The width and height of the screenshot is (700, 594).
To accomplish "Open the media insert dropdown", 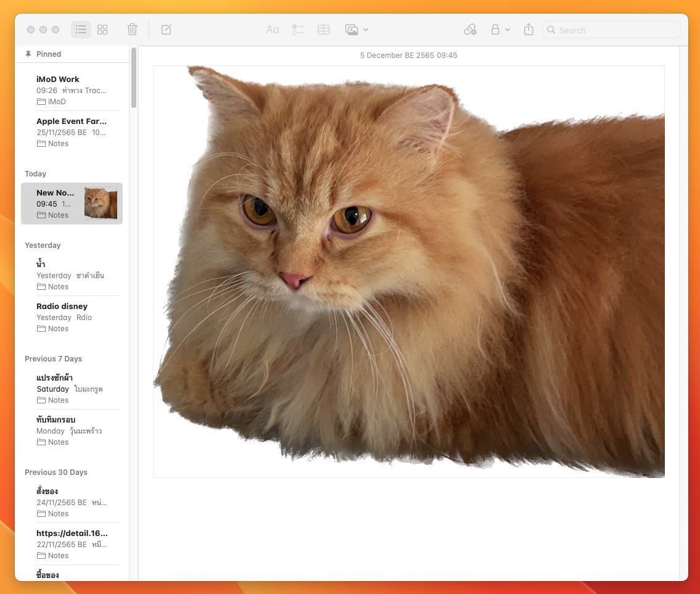I will (356, 30).
